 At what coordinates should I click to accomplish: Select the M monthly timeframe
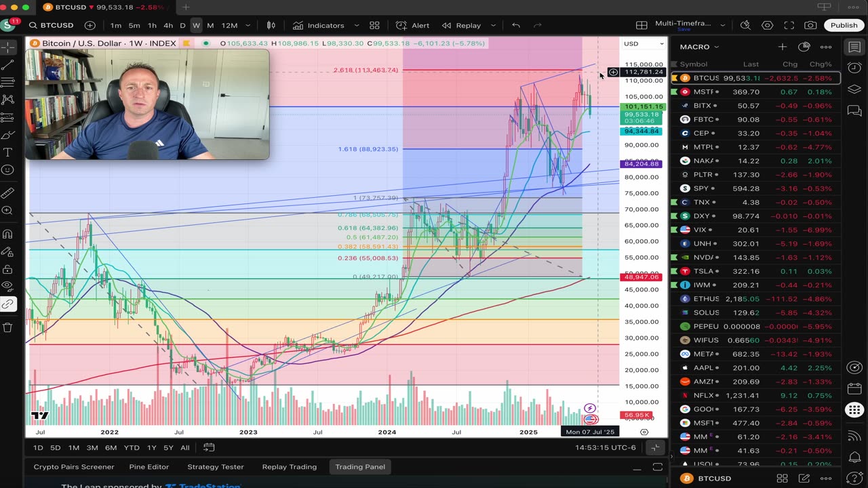click(x=210, y=25)
